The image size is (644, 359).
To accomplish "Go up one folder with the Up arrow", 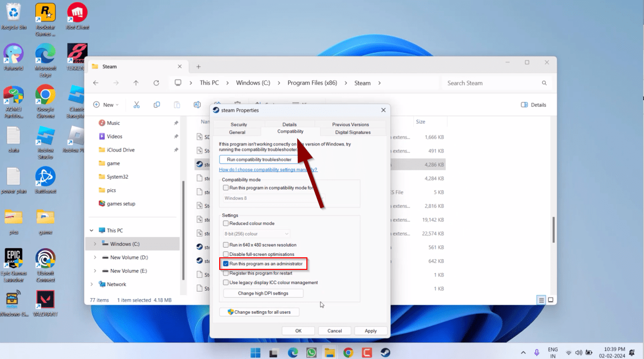I will pyautogui.click(x=136, y=83).
